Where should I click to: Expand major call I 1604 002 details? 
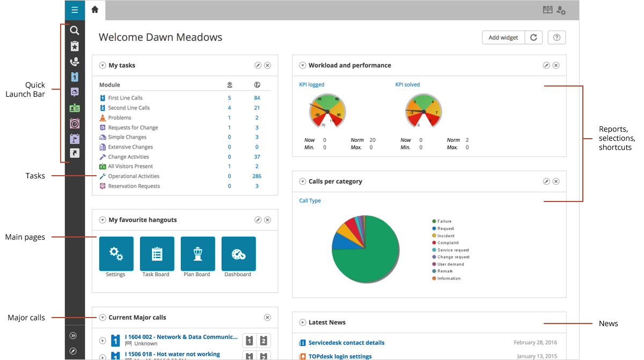tap(102, 340)
